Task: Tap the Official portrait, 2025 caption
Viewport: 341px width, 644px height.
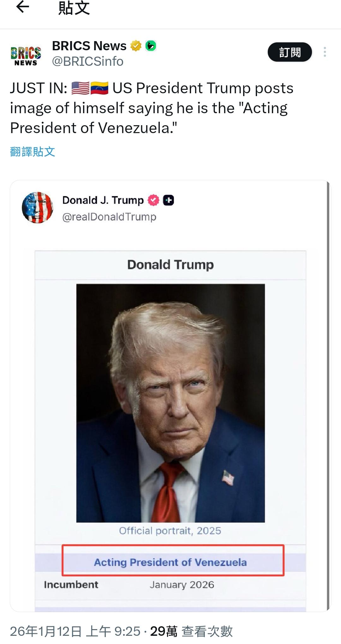Action: pos(170,531)
